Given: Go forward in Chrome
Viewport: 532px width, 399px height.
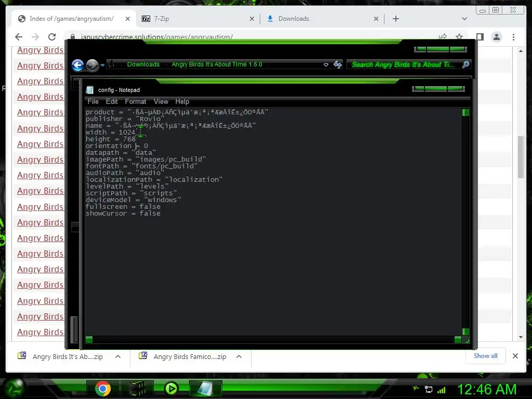Looking at the screenshot, I should coord(35,37).
